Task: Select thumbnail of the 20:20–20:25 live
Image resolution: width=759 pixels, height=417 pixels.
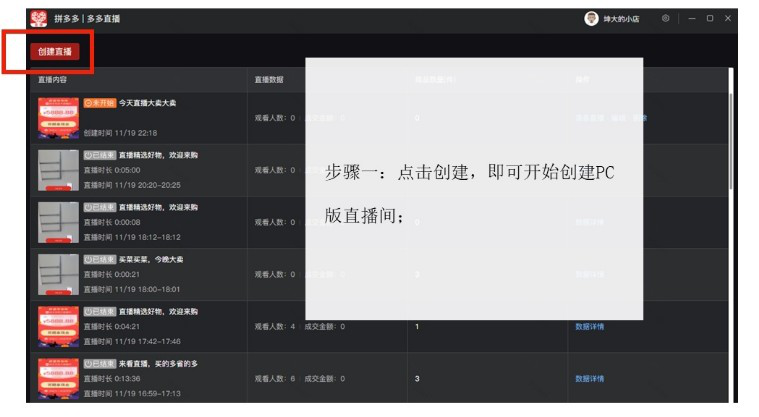Action: pos(58,170)
